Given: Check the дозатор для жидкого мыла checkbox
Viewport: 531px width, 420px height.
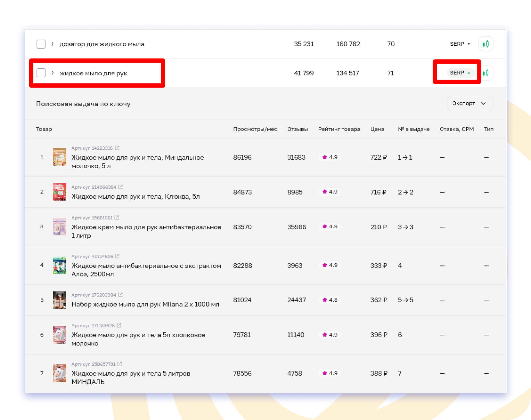Looking at the screenshot, I should pyautogui.click(x=41, y=44).
